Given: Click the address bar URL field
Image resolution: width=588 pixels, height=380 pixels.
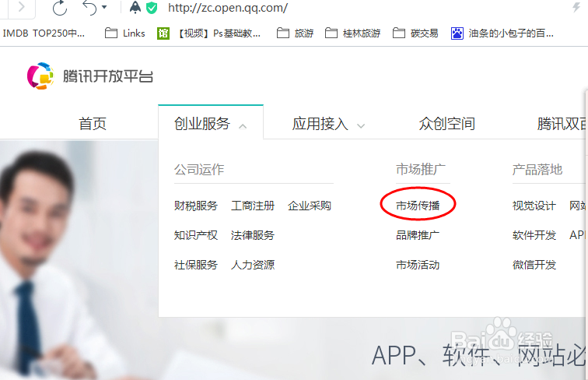Looking at the screenshot, I should (x=228, y=8).
